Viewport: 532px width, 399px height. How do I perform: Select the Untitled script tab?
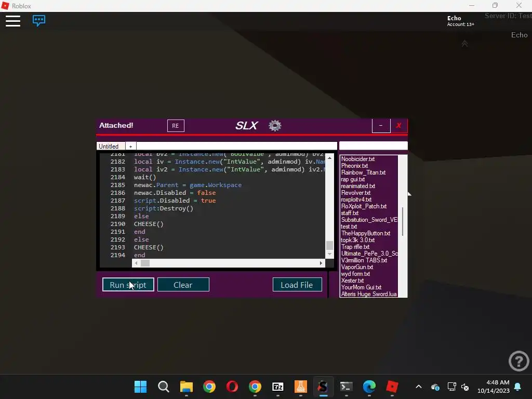[x=111, y=146]
